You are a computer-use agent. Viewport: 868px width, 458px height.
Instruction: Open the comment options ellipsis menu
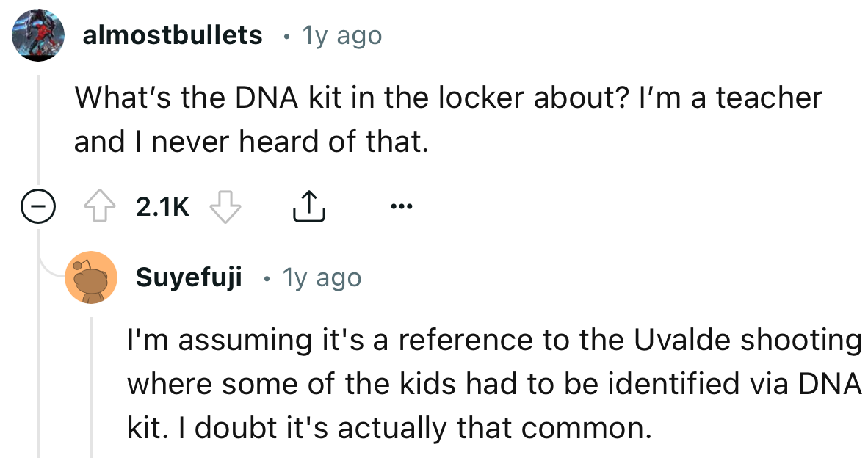[401, 206]
